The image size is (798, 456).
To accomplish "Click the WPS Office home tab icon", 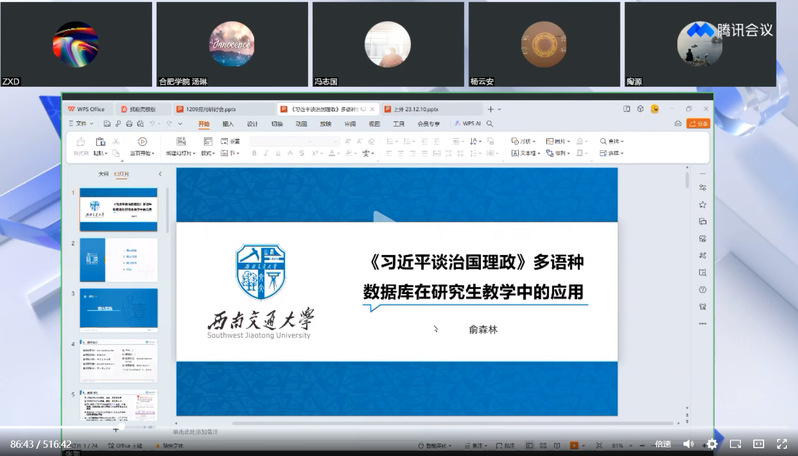I will point(86,109).
